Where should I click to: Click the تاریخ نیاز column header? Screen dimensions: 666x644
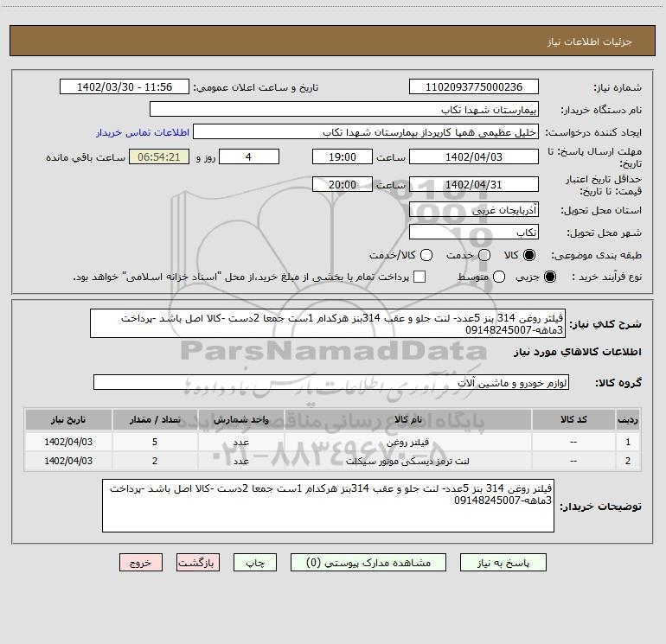point(68,420)
